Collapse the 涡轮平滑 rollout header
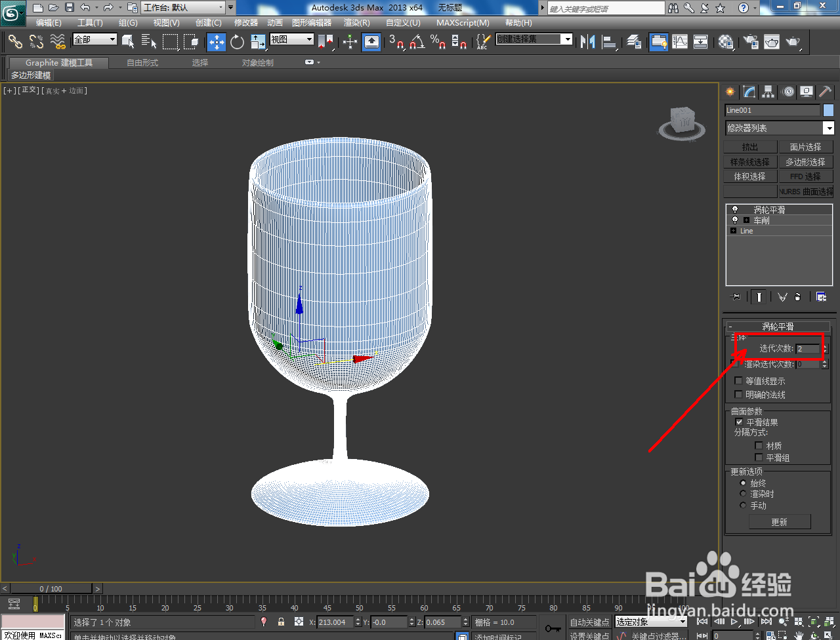The width and height of the screenshot is (840, 640). 778,327
